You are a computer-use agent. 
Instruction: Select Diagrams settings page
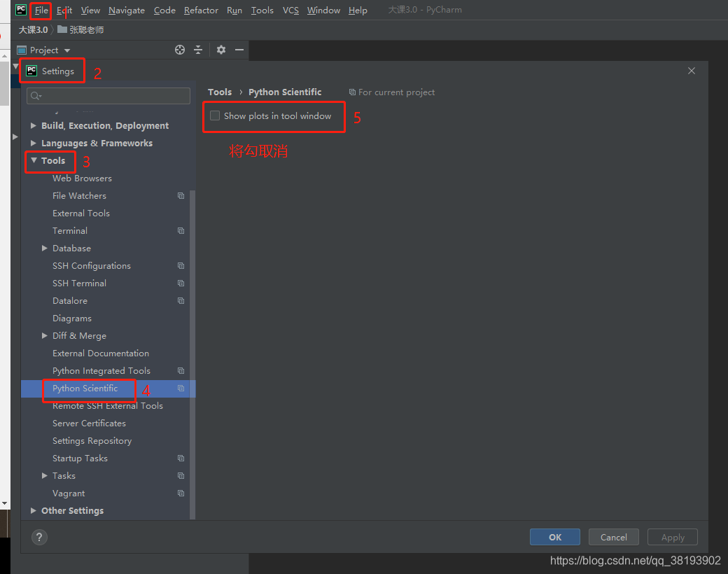point(72,318)
